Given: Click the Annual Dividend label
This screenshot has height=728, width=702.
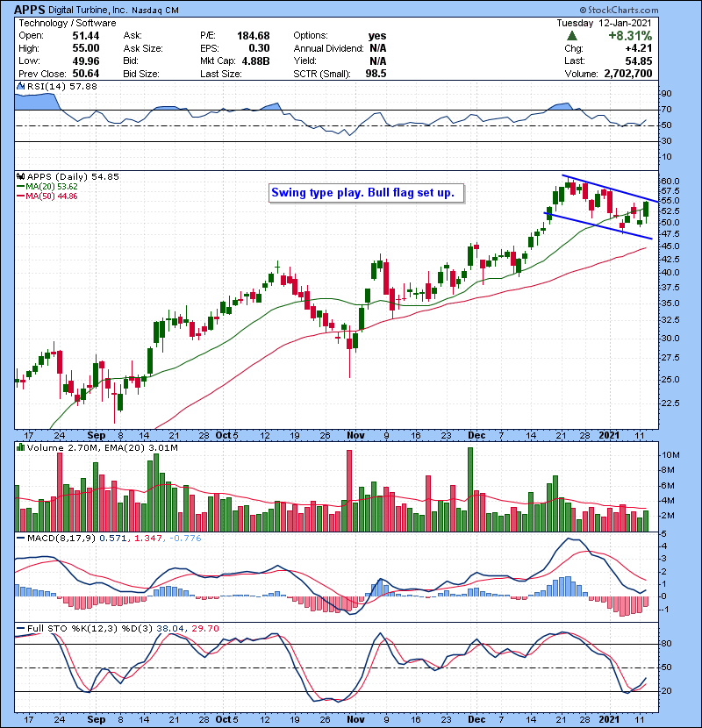Looking at the screenshot, I should 328,48.
